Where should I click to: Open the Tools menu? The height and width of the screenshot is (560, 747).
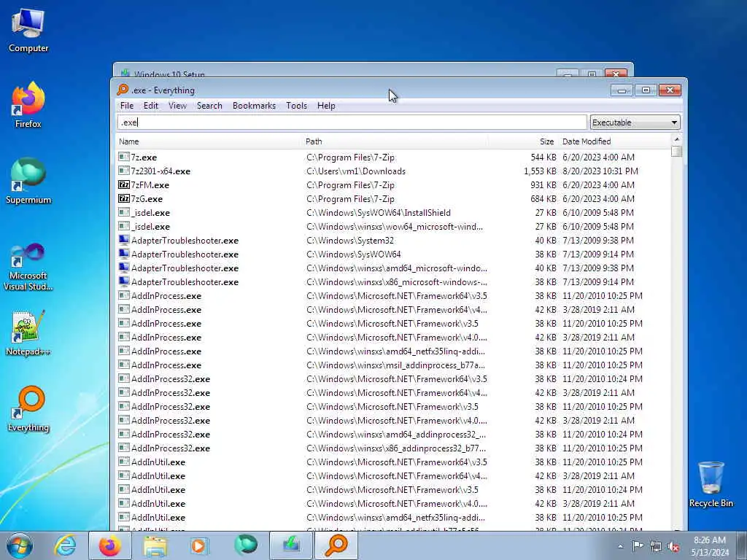click(296, 106)
